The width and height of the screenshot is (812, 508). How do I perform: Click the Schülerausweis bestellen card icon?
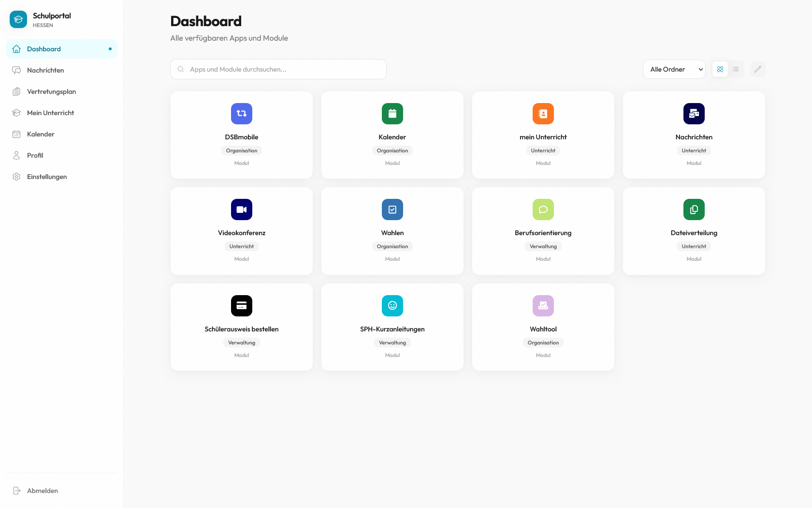[x=242, y=306]
